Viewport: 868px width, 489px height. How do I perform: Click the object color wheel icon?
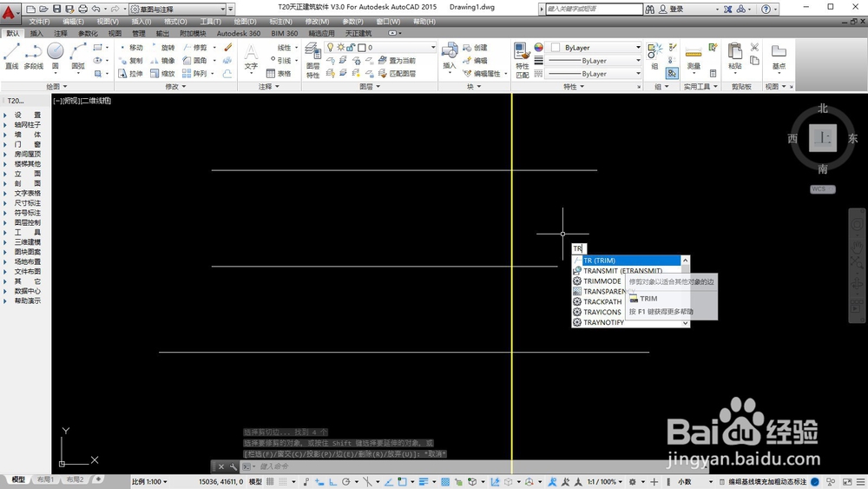(x=539, y=48)
